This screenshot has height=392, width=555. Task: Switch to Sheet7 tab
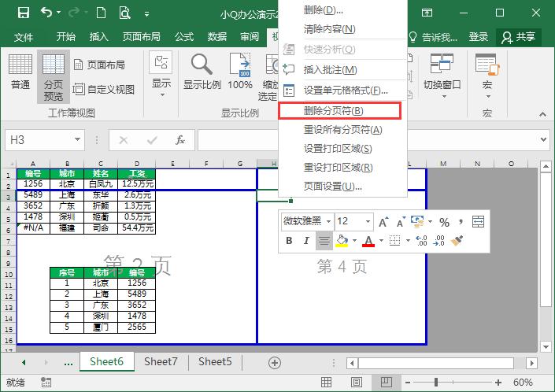coord(161,361)
